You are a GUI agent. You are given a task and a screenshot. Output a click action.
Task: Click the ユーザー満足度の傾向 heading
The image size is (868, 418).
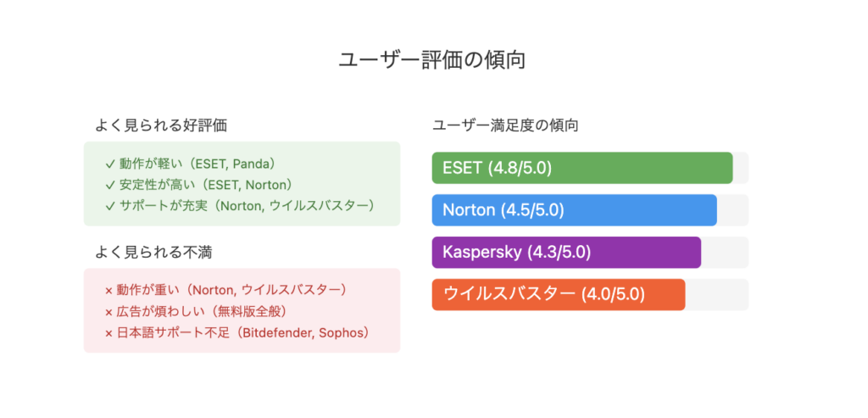(505, 125)
